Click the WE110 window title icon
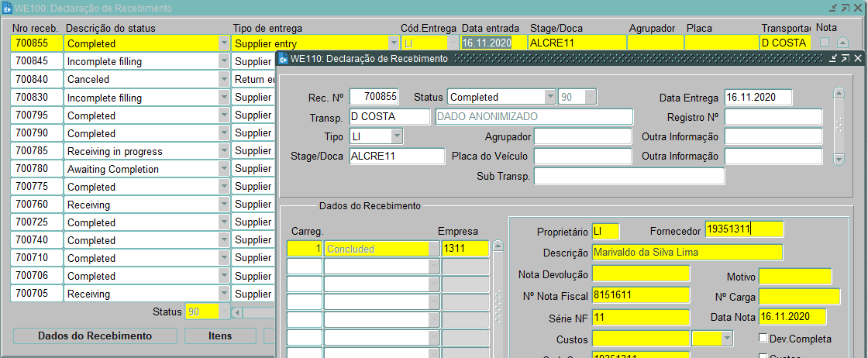 tap(284, 59)
